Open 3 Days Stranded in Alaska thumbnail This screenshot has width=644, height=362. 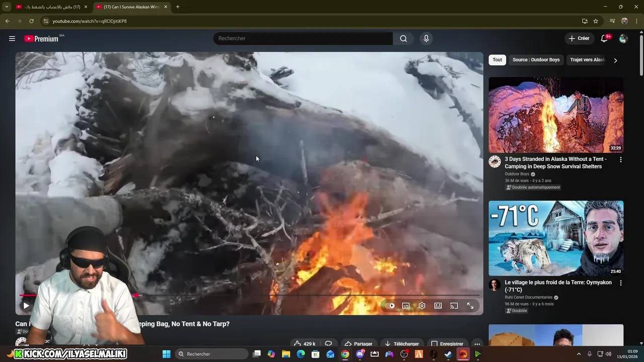tap(556, 115)
